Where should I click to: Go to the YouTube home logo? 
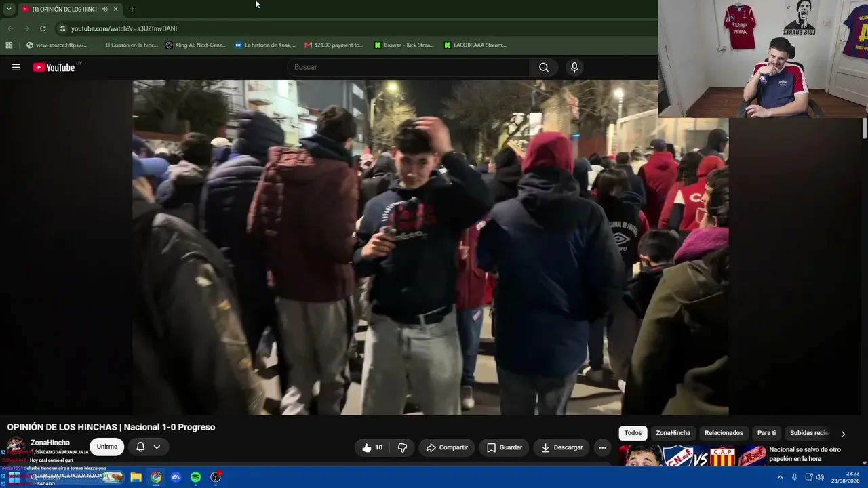click(x=54, y=67)
